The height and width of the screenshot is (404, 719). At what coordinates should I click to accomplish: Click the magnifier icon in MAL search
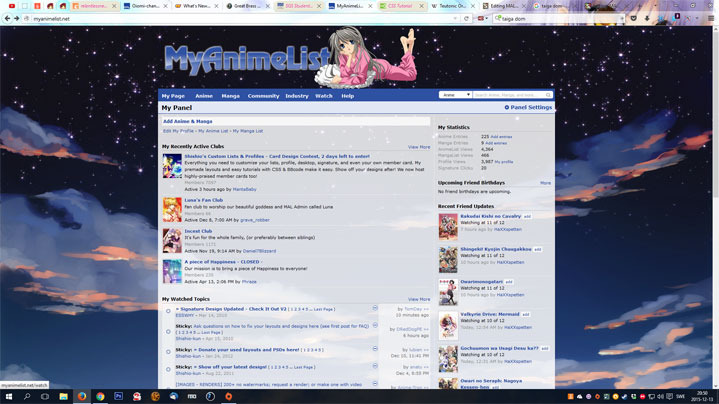point(548,95)
